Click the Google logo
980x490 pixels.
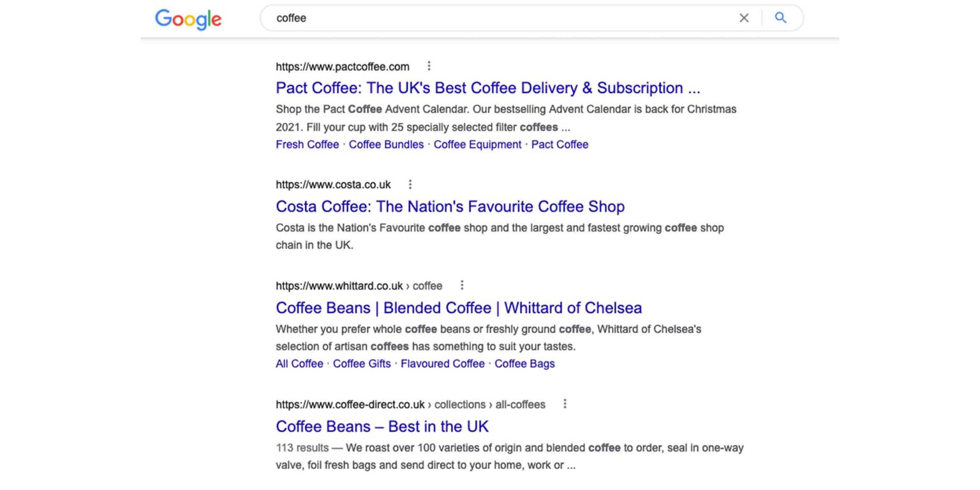(x=188, y=19)
